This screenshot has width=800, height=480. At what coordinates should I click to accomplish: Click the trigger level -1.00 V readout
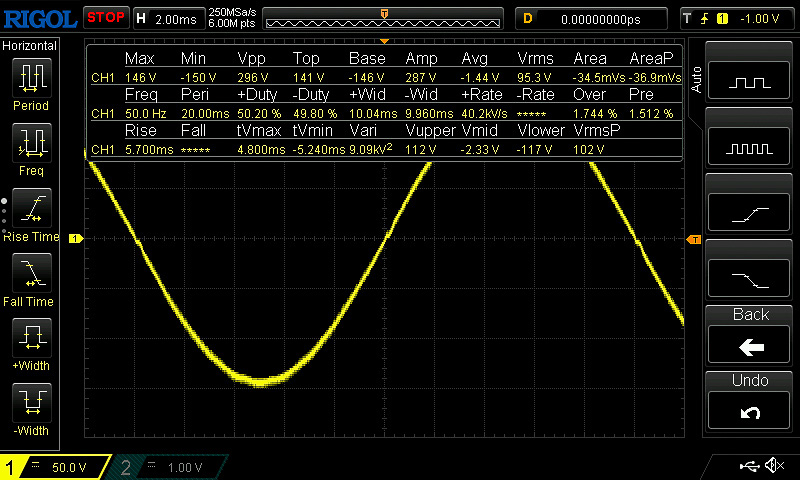click(x=760, y=19)
